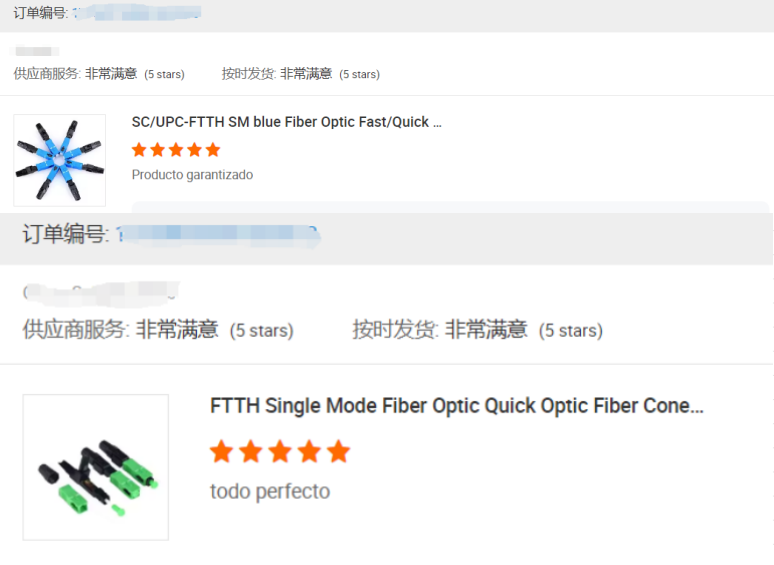Open the FTTH Single Mode Fiber Optic product title
This screenshot has width=774, height=565.
(x=456, y=406)
